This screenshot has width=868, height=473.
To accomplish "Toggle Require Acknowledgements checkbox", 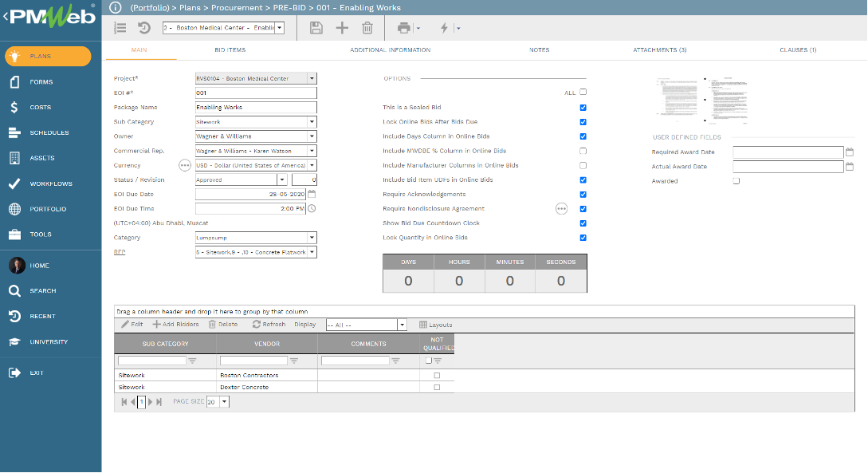I will [x=583, y=195].
